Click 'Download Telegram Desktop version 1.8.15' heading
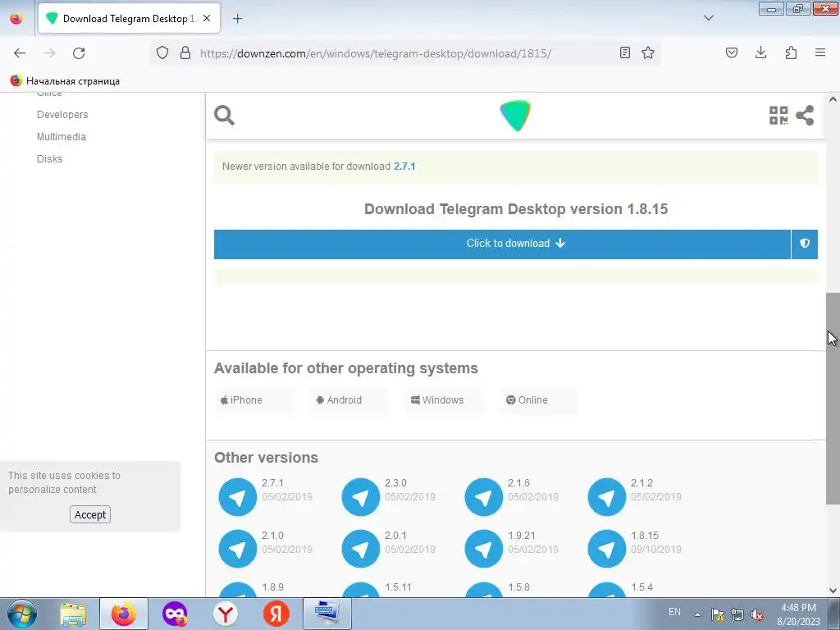840x630 pixels. pos(516,209)
